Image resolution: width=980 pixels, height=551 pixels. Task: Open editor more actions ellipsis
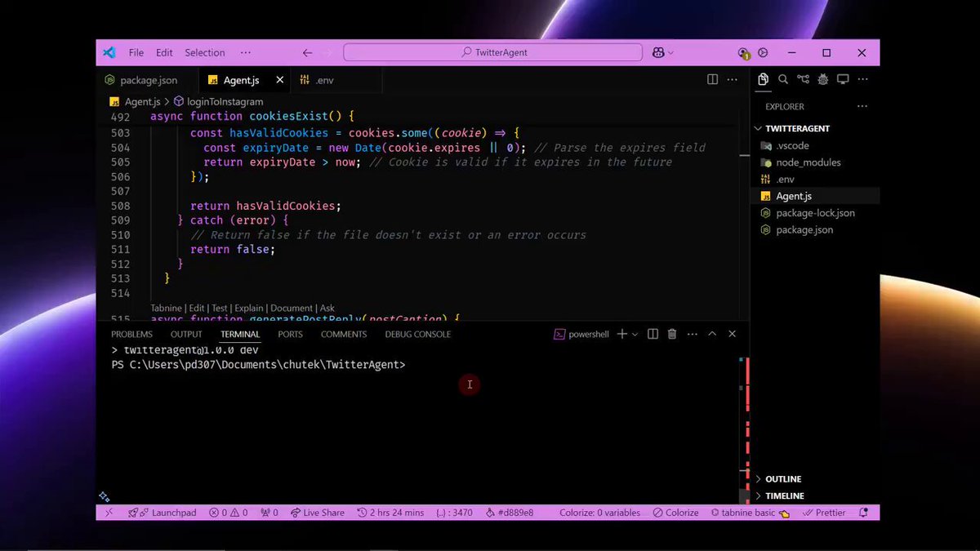click(733, 79)
